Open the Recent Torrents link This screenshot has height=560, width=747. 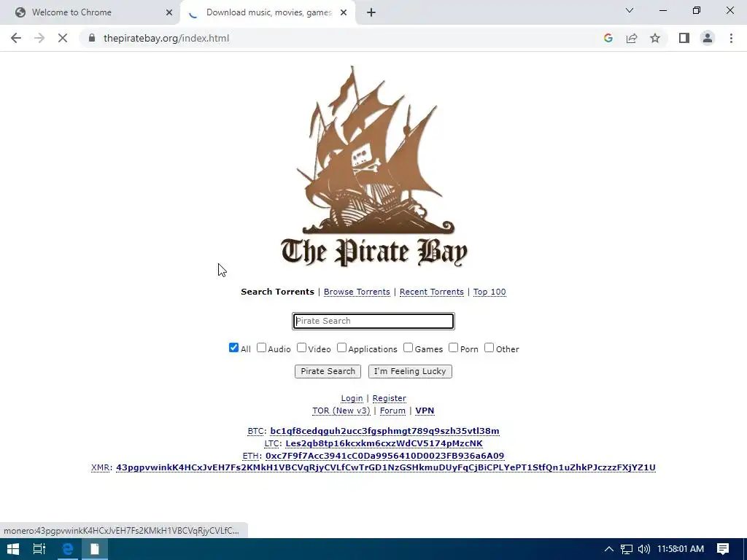tap(432, 292)
